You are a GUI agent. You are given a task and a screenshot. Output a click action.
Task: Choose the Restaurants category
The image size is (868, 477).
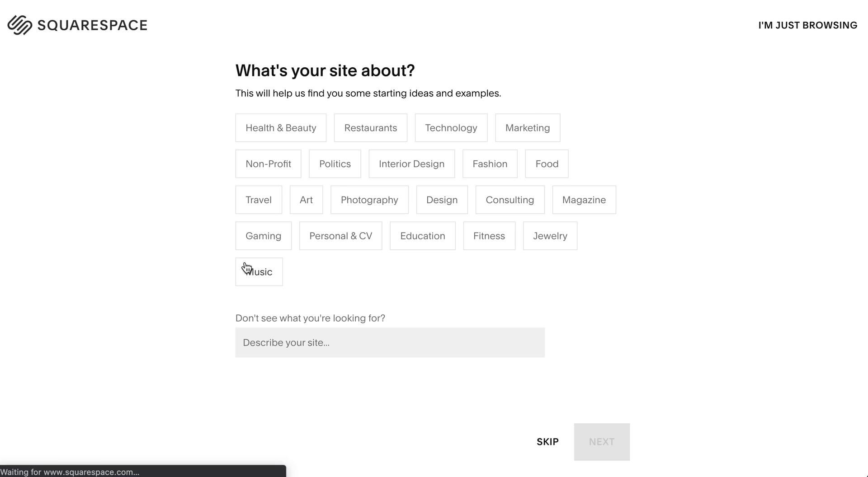[x=371, y=128]
